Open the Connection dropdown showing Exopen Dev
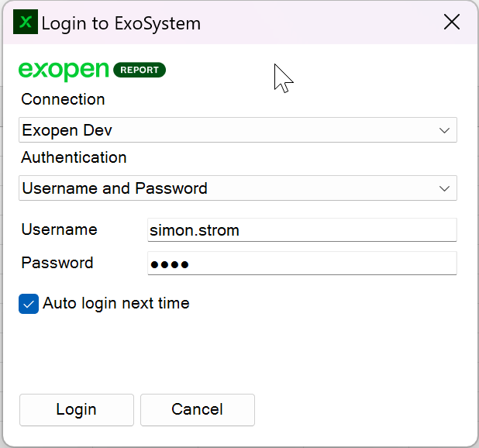 [x=225, y=130]
